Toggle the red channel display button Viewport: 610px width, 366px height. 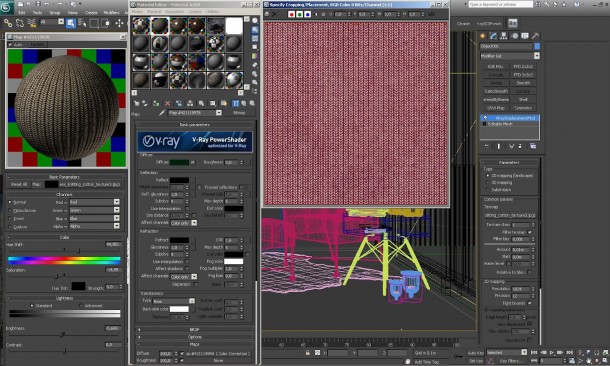(291, 14)
